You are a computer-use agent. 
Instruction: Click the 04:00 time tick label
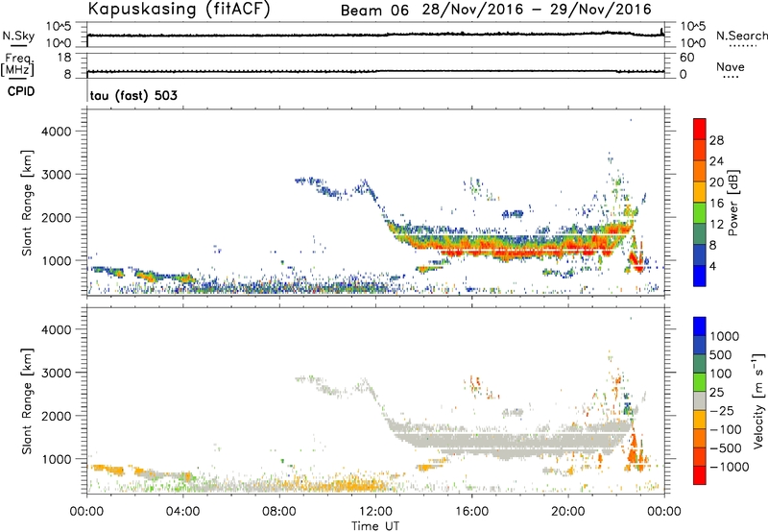(183, 512)
